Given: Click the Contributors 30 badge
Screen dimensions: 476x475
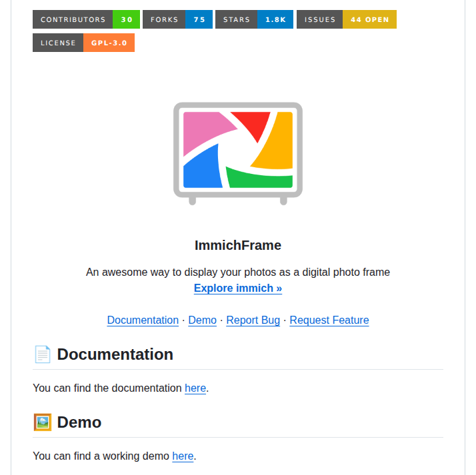Looking at the screenshot, I should pyautogui.click(x=86, y=19).
